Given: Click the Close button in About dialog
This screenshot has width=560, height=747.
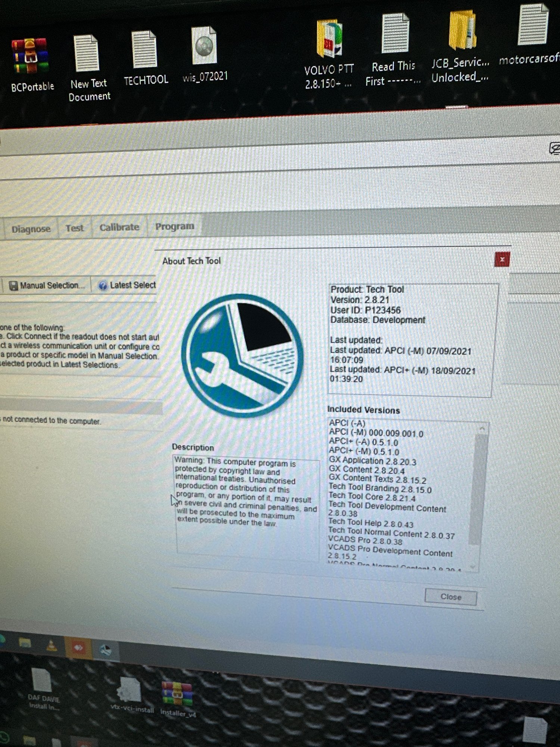Looking at the screenshot, I should click(x=451, y=597).
